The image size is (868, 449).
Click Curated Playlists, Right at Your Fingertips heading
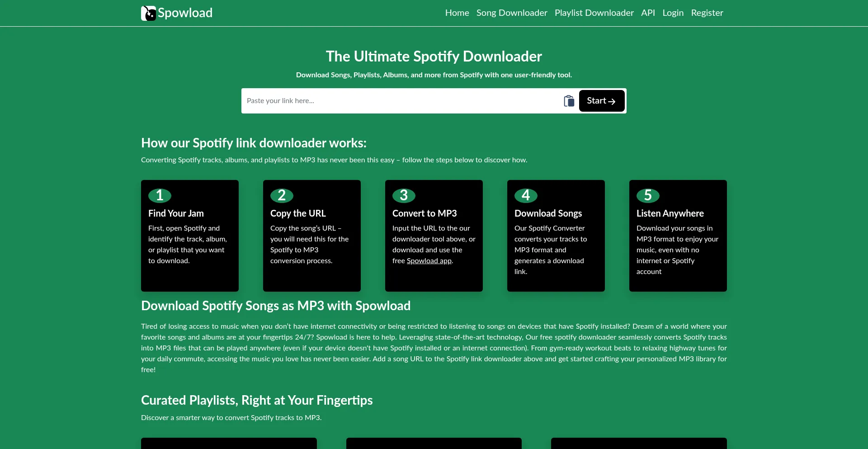coord(257,400)
